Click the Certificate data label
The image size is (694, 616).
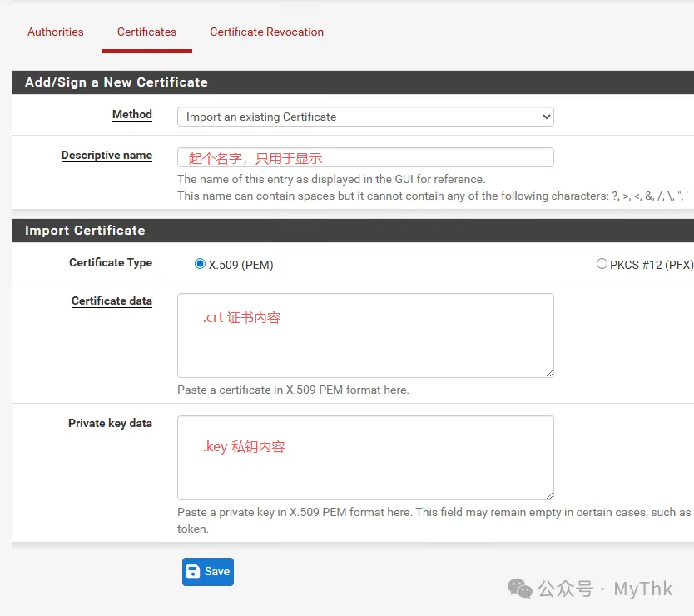coord(112,301)
